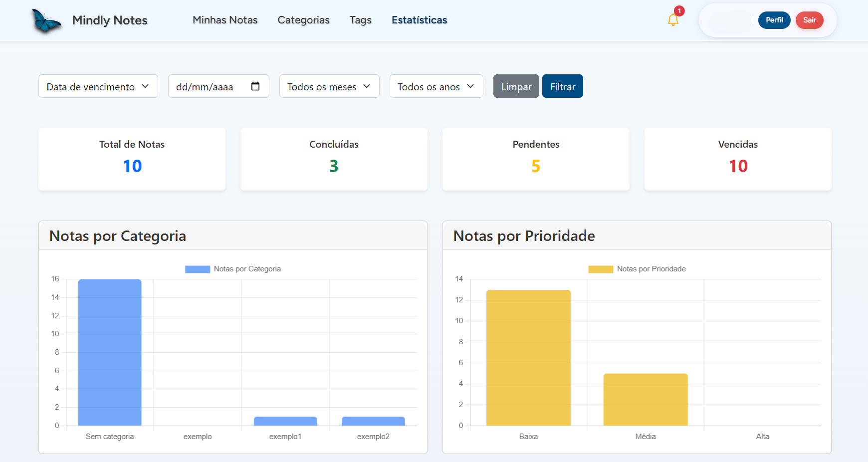
Task: Click the Pendentes stat card
Action: tap(536, 159)
